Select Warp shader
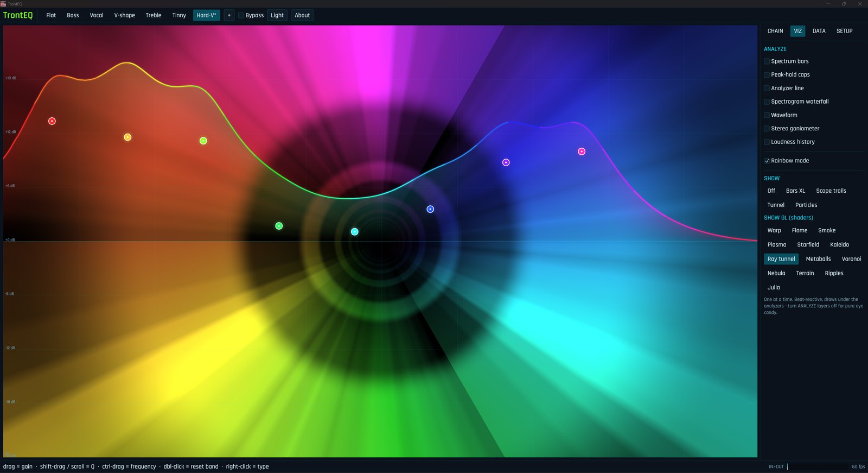Viewport: 868px width, 473px height. (774, 230)
